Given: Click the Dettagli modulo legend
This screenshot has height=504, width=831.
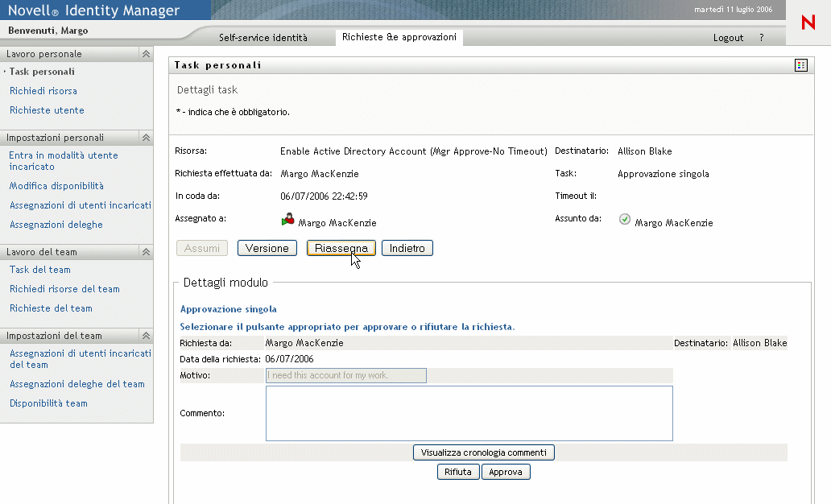Looking at the screenshot, I should pyautogui.click(x=225, y=283).
